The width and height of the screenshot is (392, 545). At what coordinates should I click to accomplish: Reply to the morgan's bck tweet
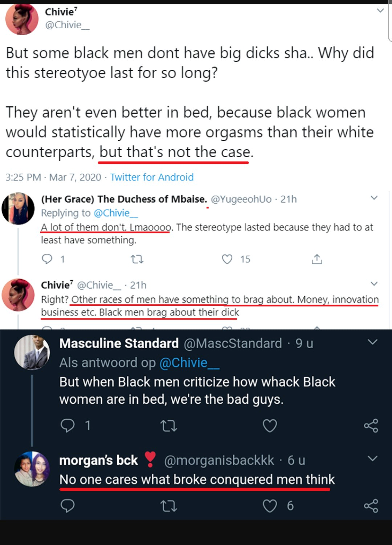point(68,505)
